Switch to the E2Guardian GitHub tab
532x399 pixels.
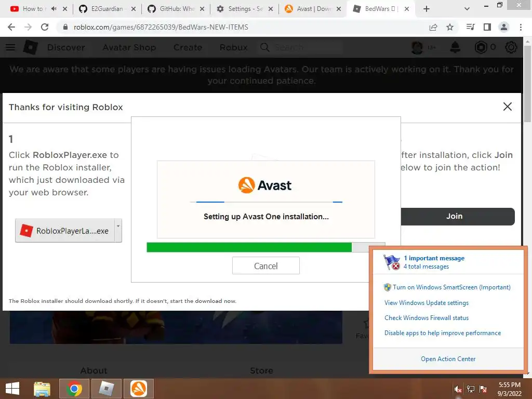point(107,9)
